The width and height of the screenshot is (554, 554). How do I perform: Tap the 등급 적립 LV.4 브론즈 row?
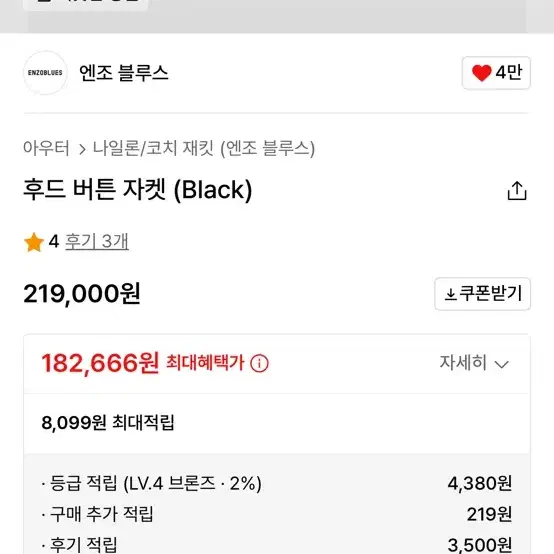pyautogui.click(x=277, y=483)
